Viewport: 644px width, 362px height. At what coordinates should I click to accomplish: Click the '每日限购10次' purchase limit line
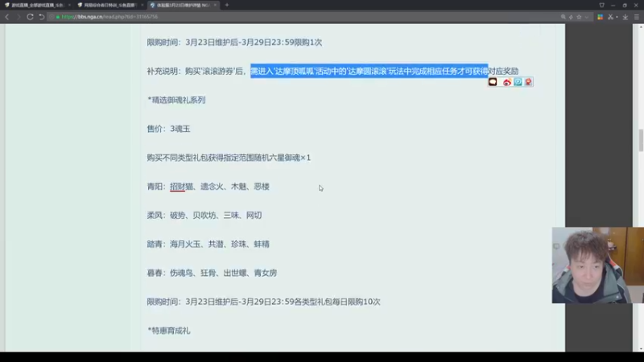click(264, 302)
